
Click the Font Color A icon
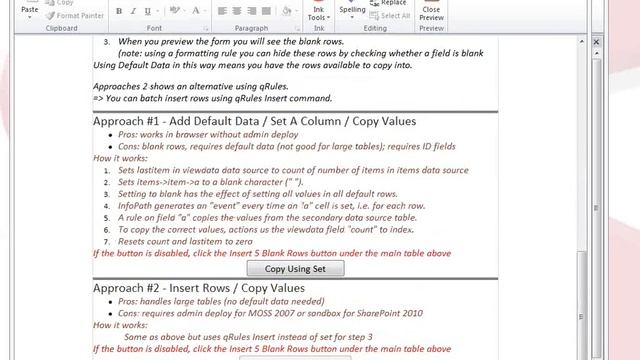(x=196, y=10)
